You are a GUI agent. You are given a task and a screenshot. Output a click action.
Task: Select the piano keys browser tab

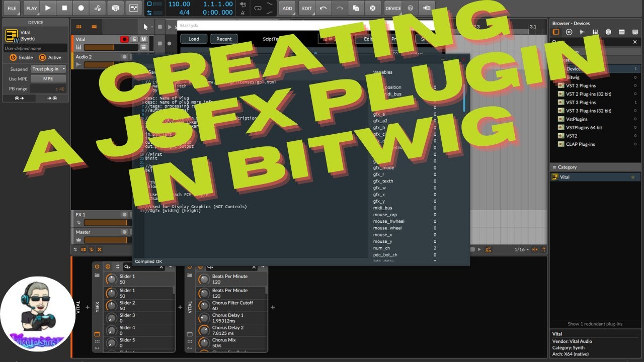(x=595, y=32)
